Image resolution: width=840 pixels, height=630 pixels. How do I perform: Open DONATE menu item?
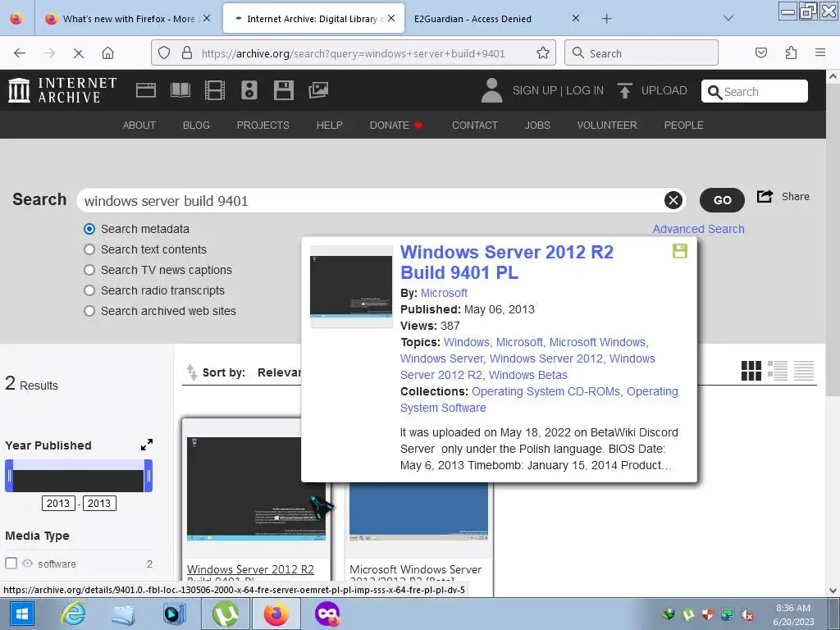pyautogui.click(x=396, y=125)
